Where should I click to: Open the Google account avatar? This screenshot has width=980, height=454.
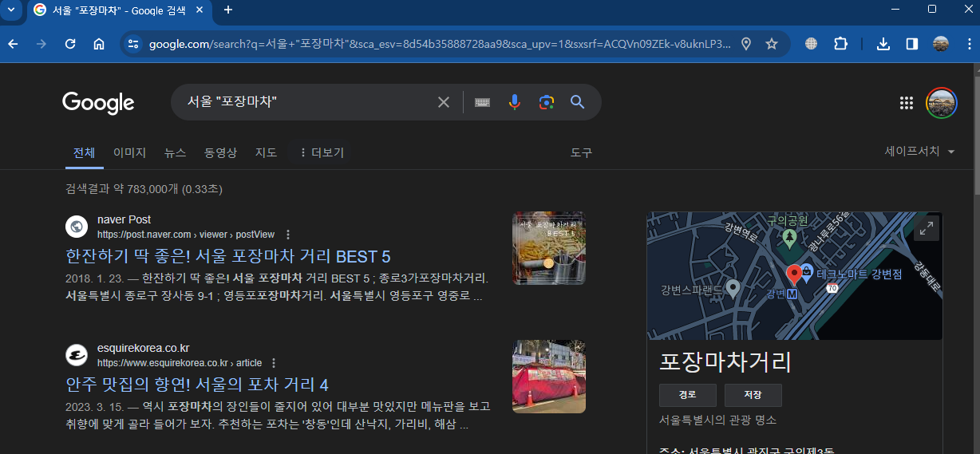click(942, 103)
